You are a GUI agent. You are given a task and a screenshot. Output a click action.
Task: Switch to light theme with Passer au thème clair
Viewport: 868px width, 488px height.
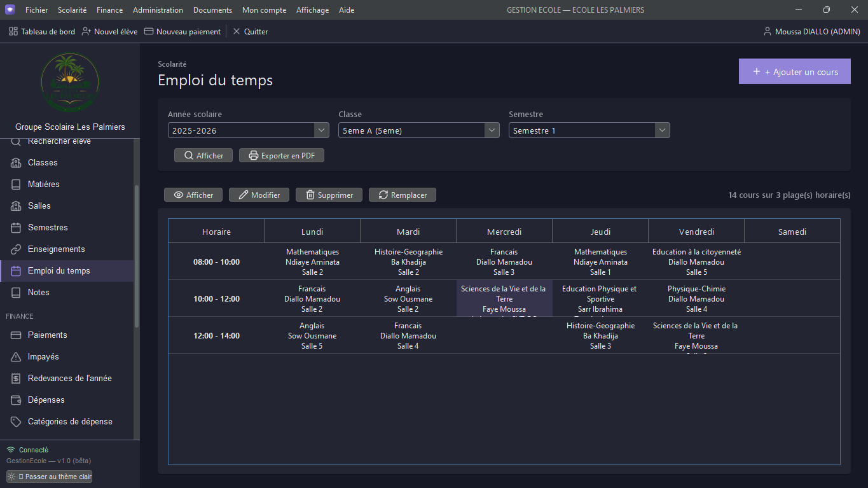pyautogui.click(x=49, y=477)
